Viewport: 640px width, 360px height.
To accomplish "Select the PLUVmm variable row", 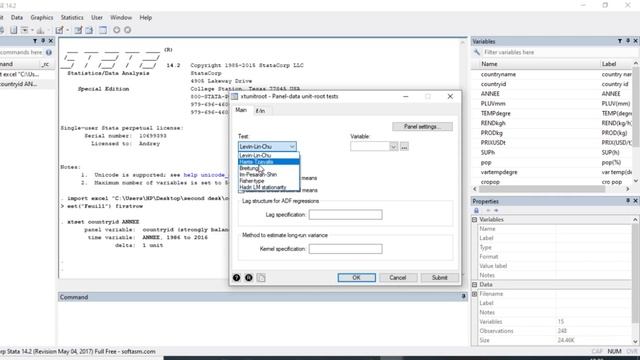I will click(x=553, y=104).
